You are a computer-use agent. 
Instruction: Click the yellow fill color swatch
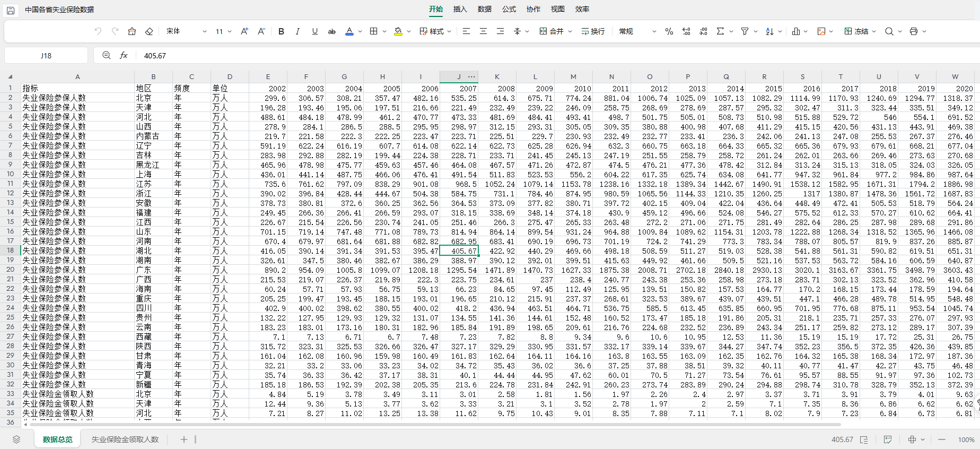(398, 31)
